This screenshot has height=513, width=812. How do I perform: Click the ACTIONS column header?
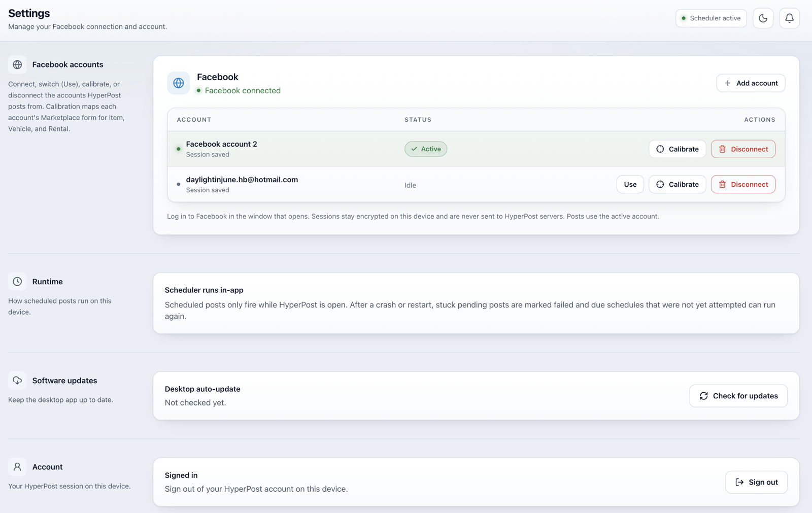(x=760, y=120)
